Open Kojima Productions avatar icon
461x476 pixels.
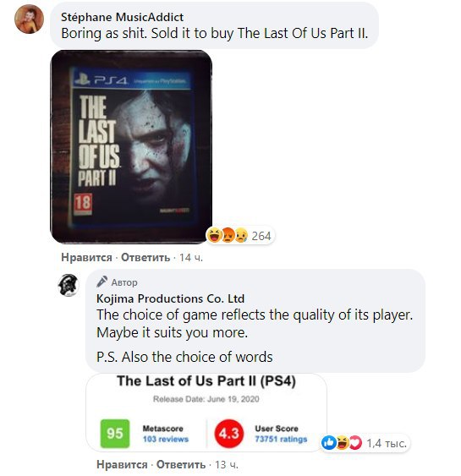pyautogui.click(x=69, y=285)
